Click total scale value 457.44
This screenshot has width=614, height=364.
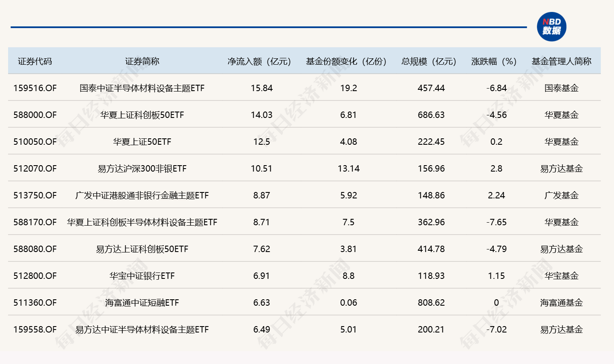[431, 88]
